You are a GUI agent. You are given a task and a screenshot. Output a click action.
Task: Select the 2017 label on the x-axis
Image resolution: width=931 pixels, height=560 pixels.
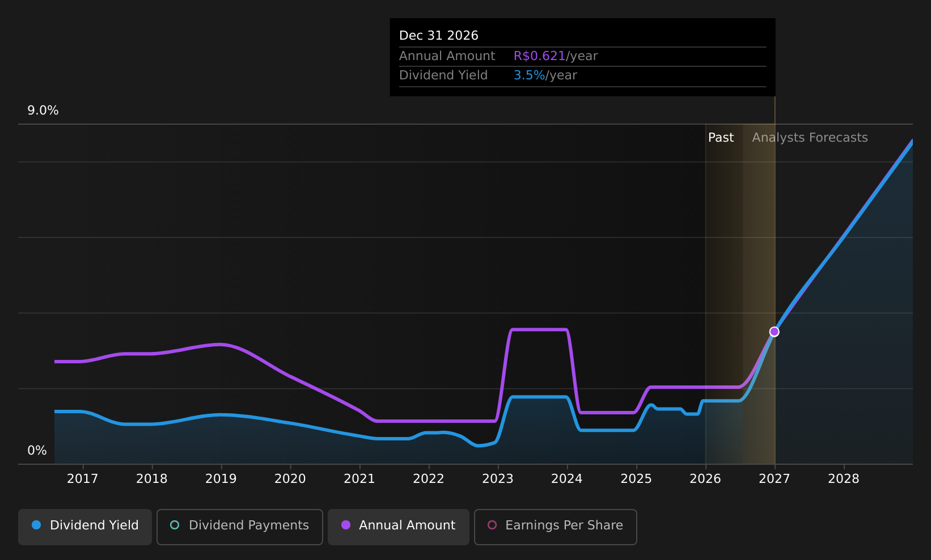[83, 479]
